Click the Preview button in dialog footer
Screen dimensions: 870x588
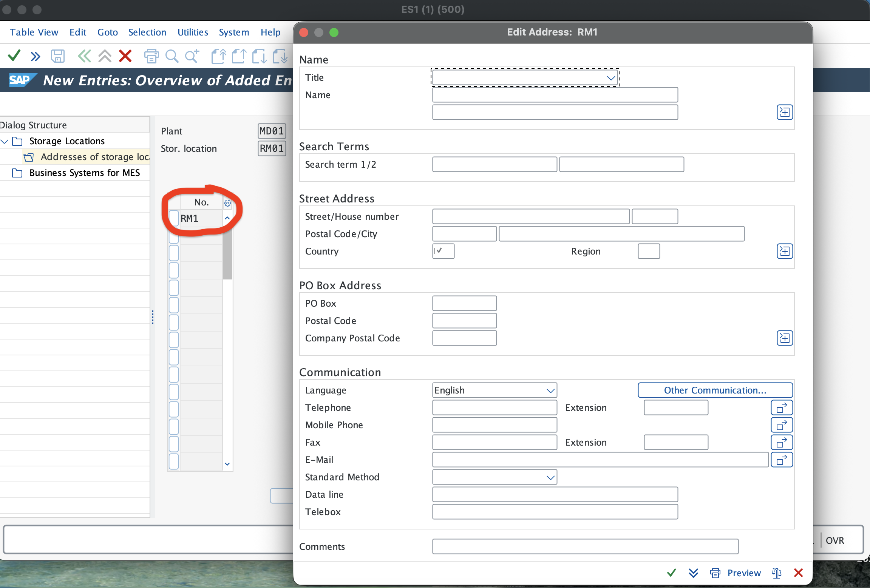[x=744, y=573]
